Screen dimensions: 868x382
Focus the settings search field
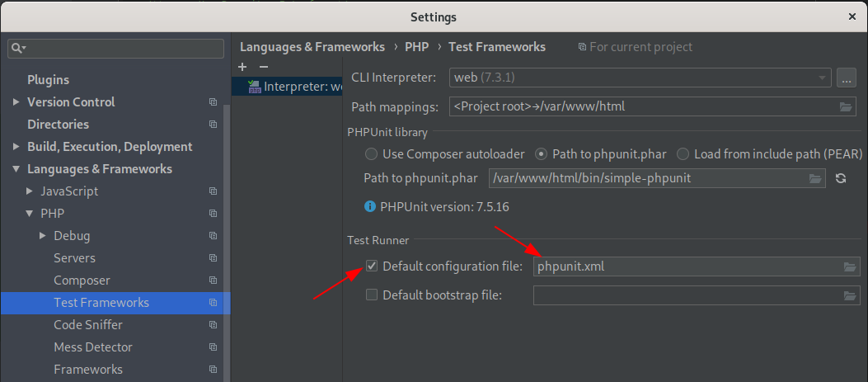(115, 49)
